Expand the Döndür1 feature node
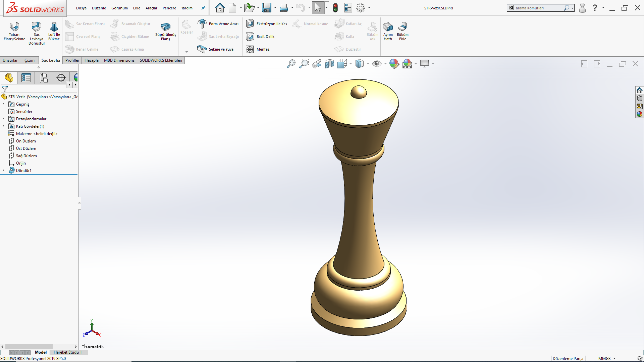This screenshot has width=644, height=362. 3,170
